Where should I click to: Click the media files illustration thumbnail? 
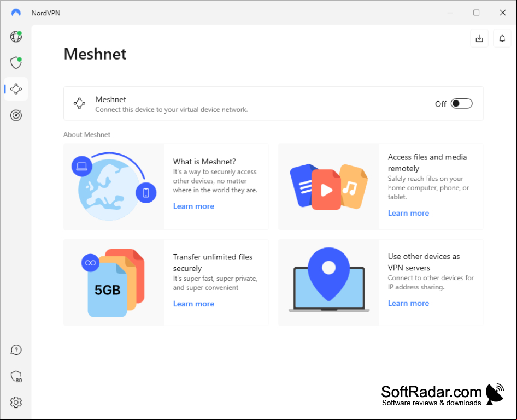tap(328, 186)
